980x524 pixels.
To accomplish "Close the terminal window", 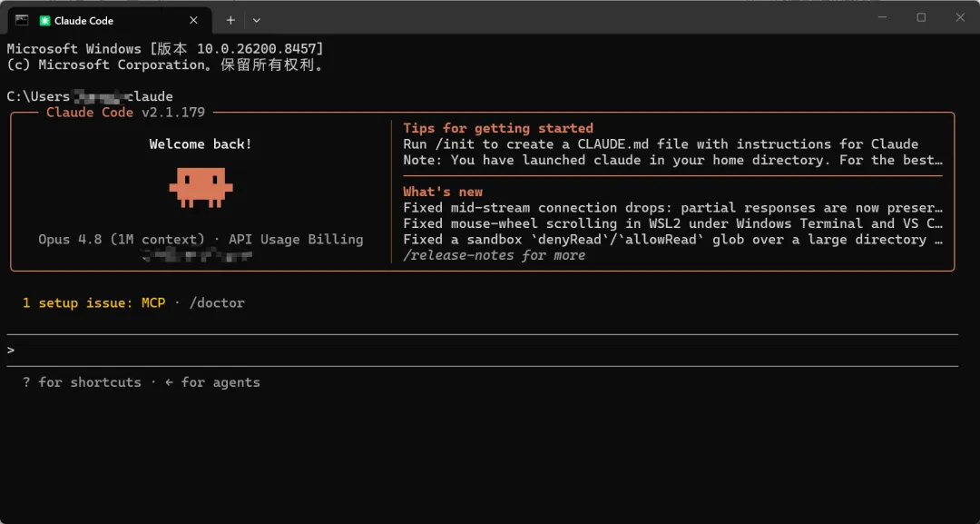I will click(x=961, y=17).
